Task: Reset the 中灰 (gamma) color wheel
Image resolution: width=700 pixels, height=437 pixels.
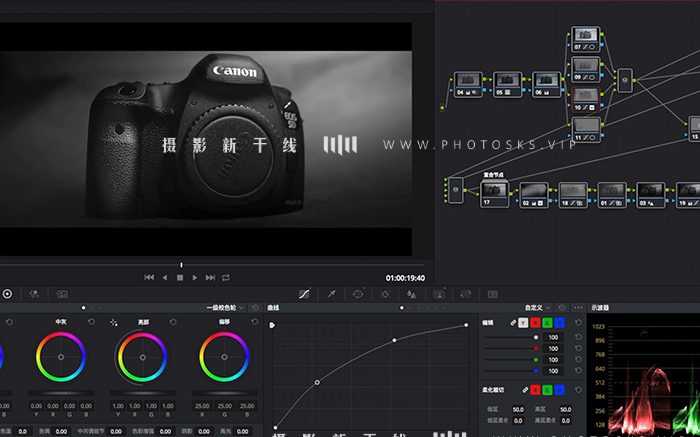Action: click(92, 322)
